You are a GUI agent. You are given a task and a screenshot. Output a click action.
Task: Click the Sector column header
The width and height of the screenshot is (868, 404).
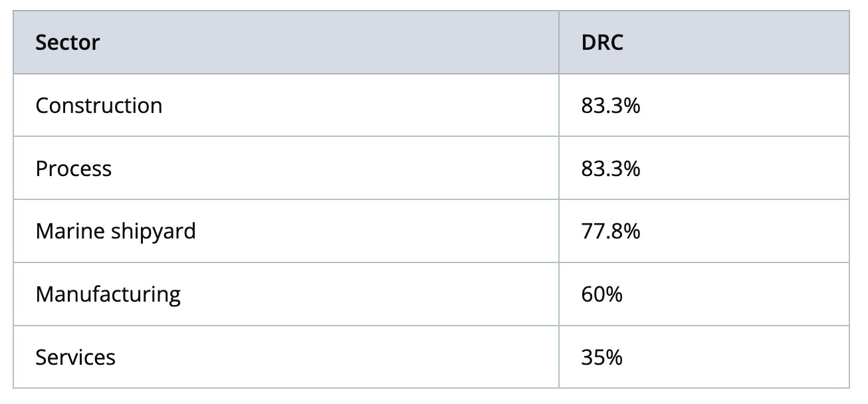tap(67, 43)
